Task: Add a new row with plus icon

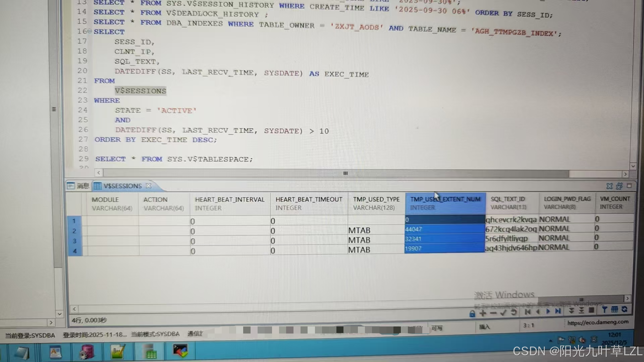Action: coord(483,313)
